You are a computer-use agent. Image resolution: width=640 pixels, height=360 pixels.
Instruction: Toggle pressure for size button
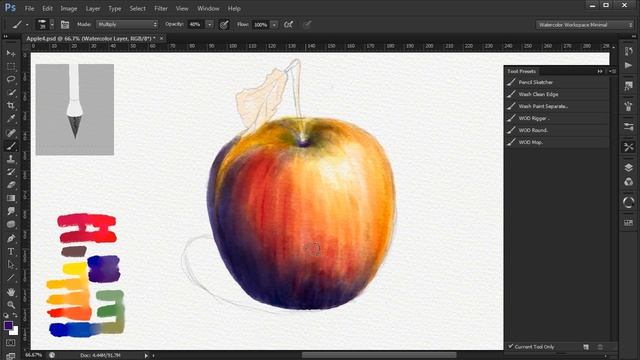[x=307, y=24]
